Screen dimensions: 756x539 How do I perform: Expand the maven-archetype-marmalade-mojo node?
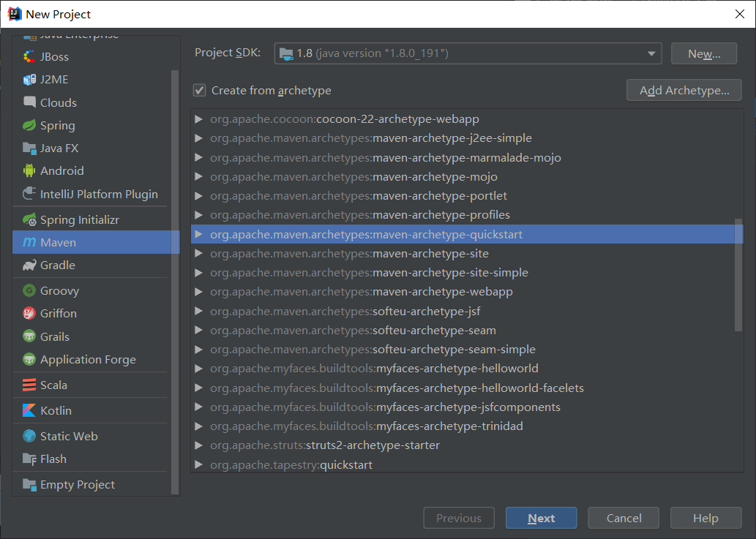(x=198, y=157)
